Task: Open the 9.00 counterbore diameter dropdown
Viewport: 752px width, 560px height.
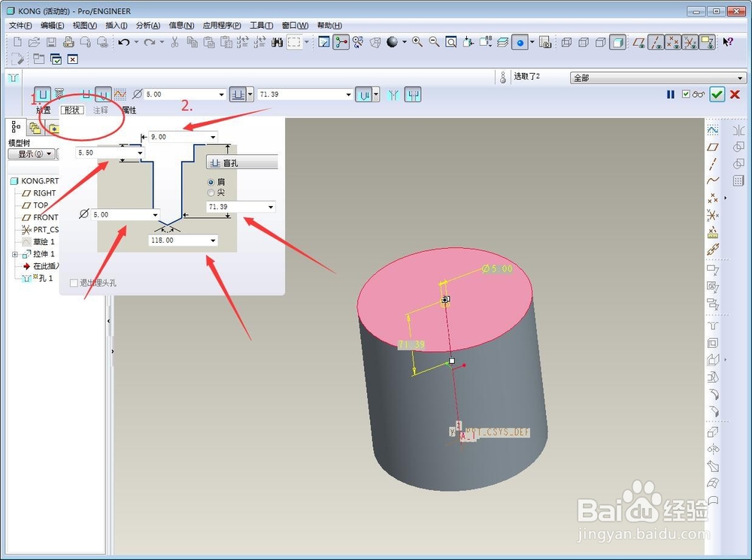Action: (213, 137)
